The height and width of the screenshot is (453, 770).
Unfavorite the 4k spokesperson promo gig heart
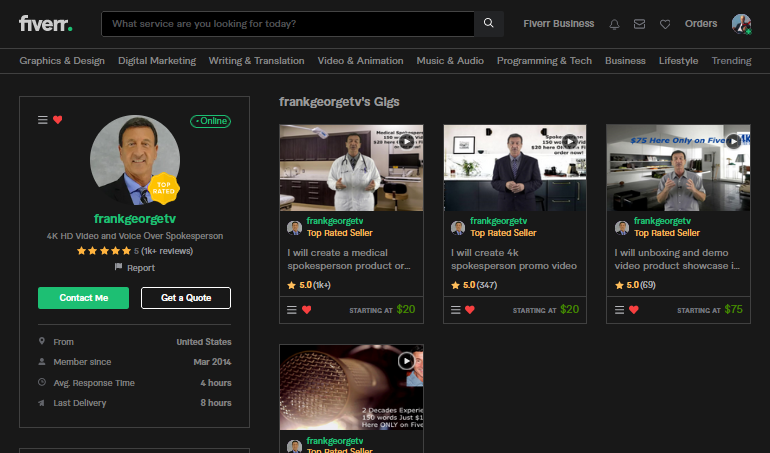pyautogui.click(x=470, y=310)
